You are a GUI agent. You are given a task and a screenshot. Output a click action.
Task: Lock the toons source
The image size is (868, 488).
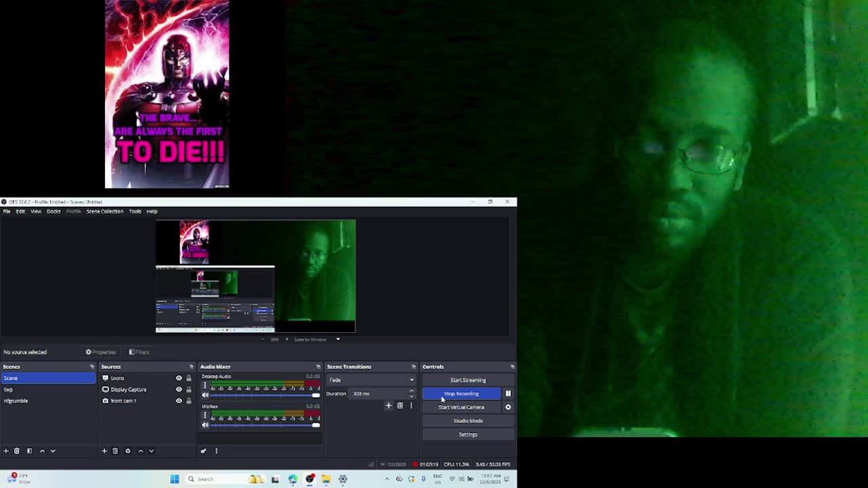click(189, 378)
